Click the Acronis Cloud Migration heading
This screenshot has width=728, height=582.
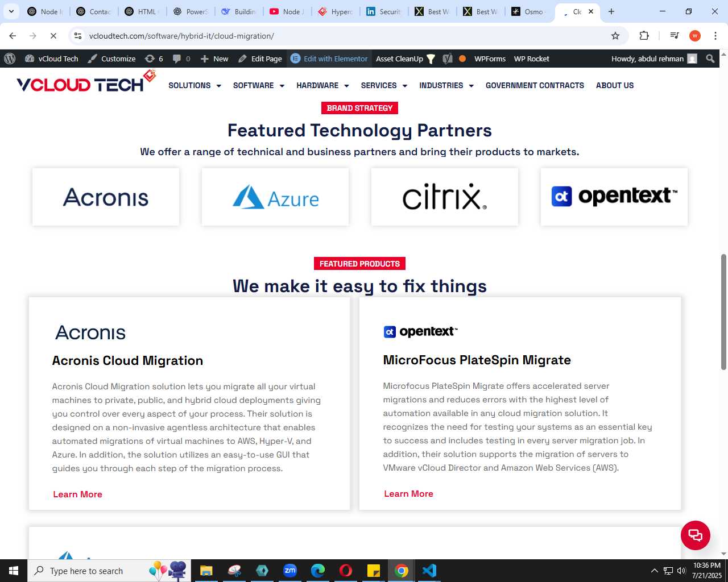tap(127, 360)
